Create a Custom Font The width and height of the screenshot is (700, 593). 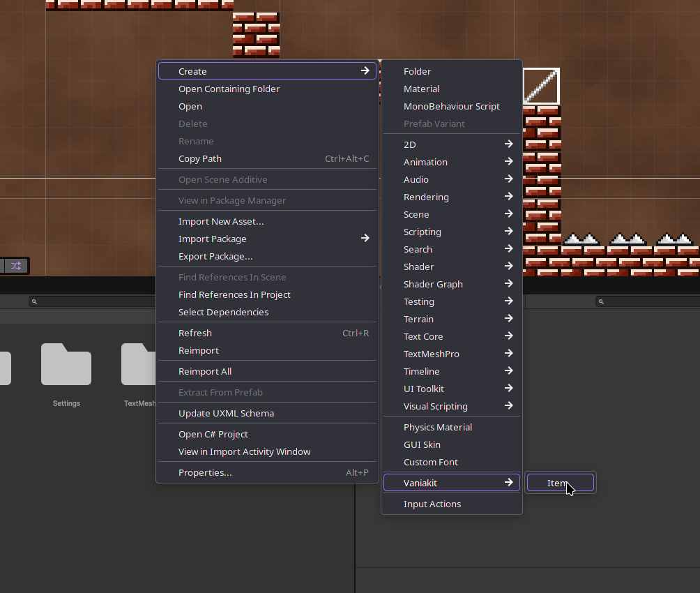click(x=451, y=462)
